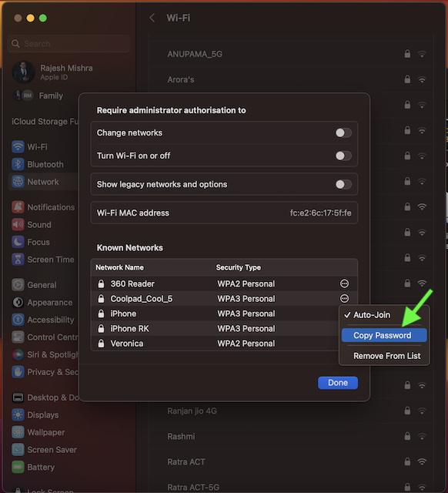Open Battery settings
Viewport: 448px width, 493px height.
33,467
